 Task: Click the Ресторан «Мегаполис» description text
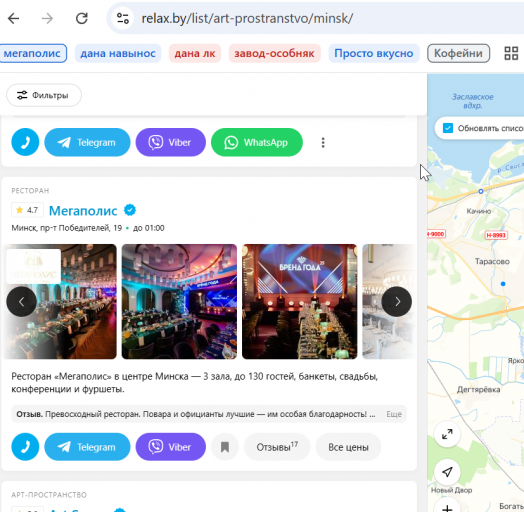click(194, 383)
